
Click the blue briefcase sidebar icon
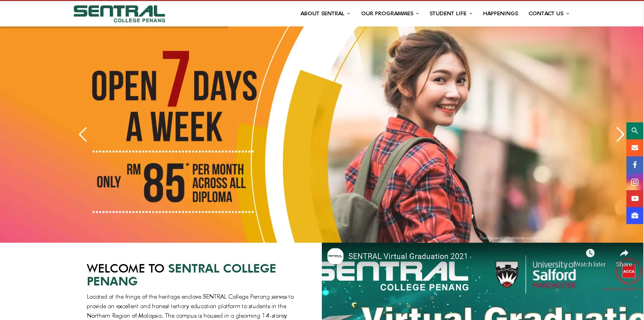click(x=635, y=216)
